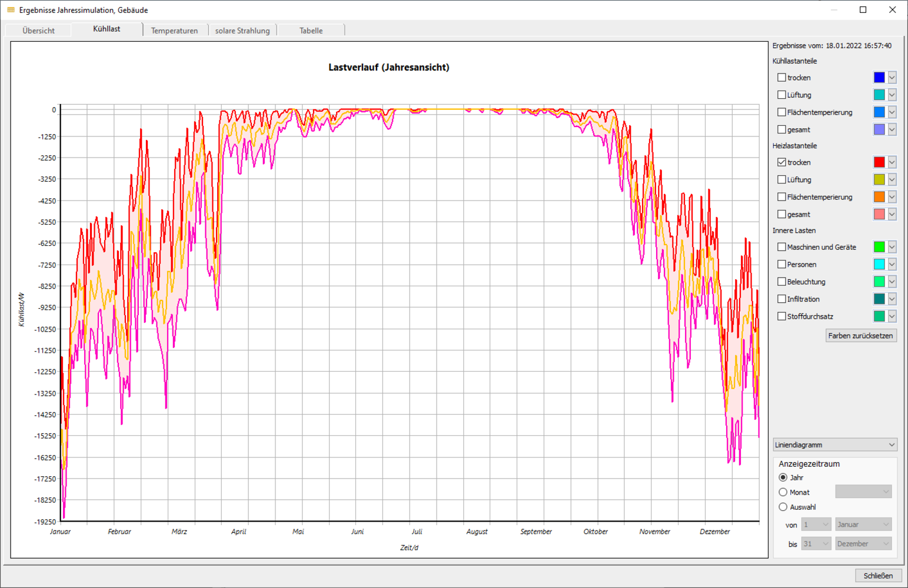The width and height of the screenshot is (908, 588).
Task: Open the bis Dezember month dropdown
Action: (863, 544)
